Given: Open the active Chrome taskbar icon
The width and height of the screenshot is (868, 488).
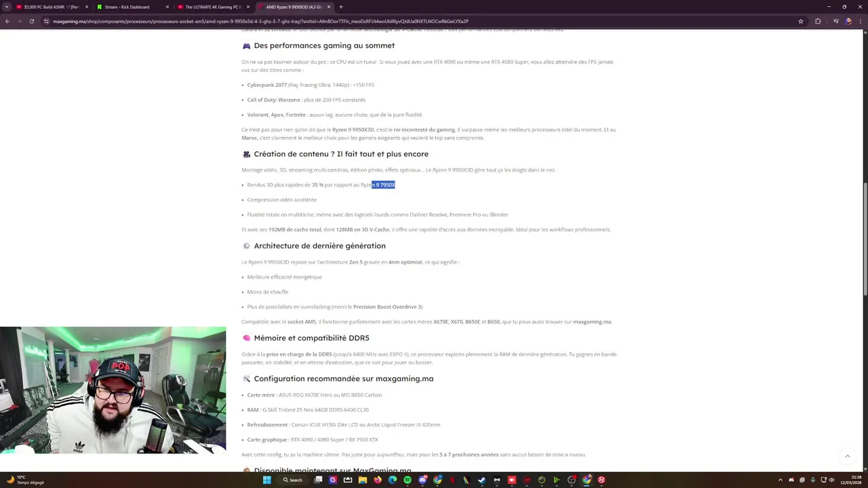Looking at the screenshot, I should 587,480.
